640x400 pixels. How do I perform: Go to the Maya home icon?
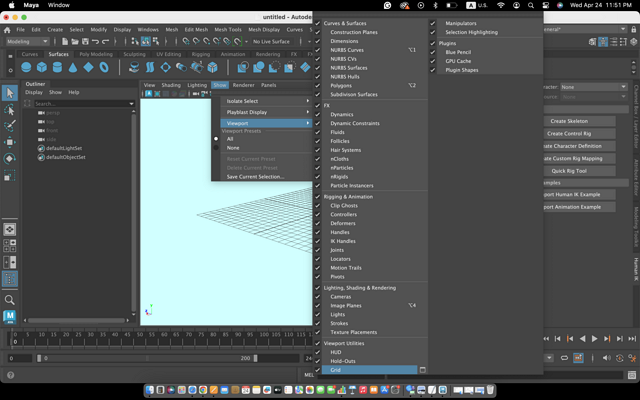7,30
